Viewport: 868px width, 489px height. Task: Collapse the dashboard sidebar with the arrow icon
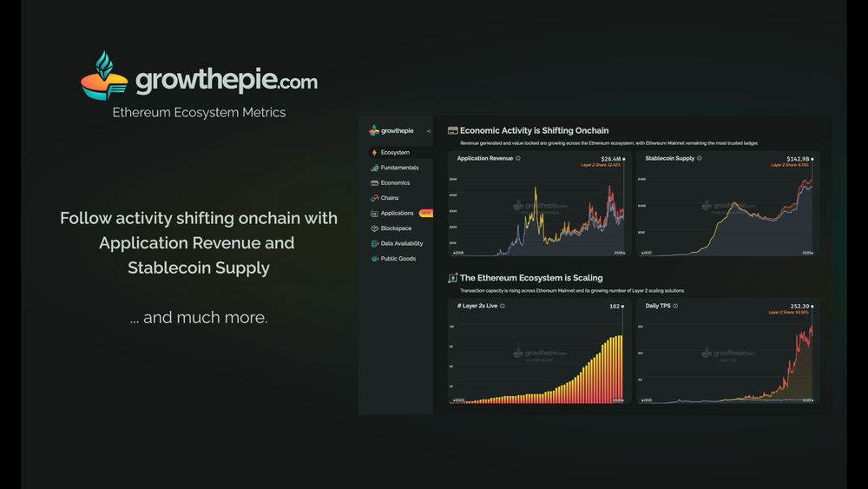click(429, 131)
